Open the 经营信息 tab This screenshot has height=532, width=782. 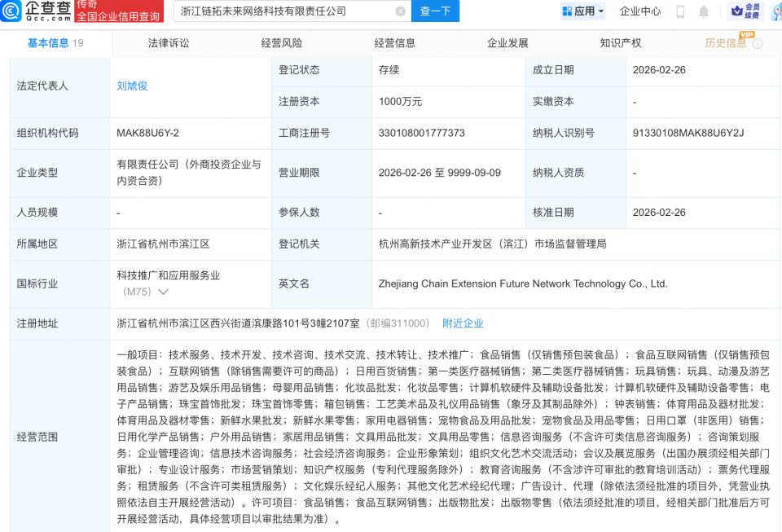tap(394, 43)
